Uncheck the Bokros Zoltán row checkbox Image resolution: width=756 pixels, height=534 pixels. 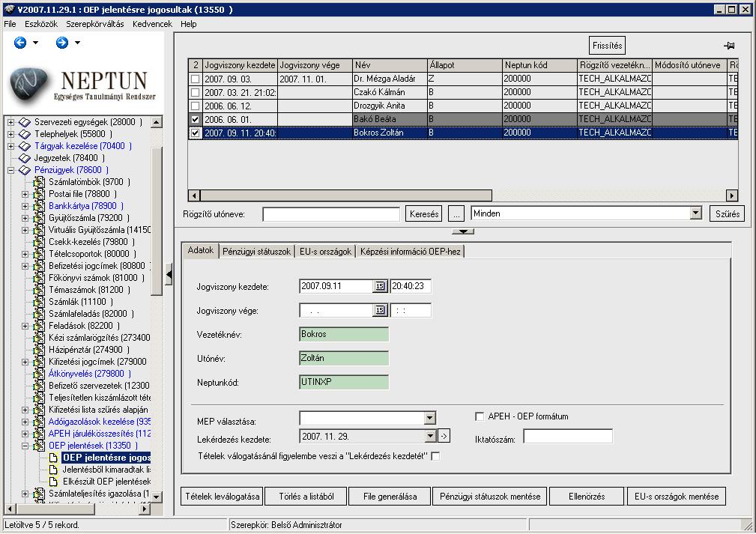coord(196,133)
